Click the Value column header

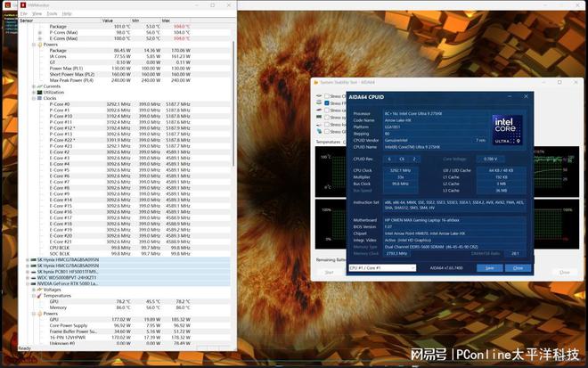[x=116, y=20]
